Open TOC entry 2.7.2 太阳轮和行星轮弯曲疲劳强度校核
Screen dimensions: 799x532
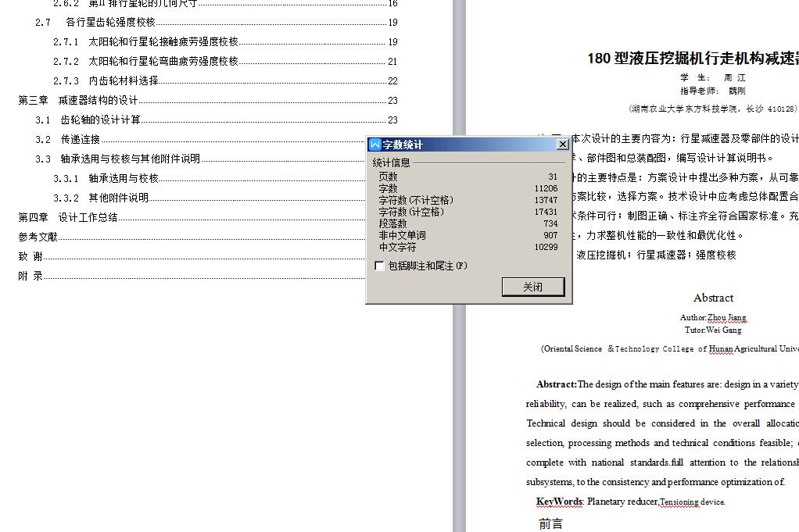[x=225, y=61]
